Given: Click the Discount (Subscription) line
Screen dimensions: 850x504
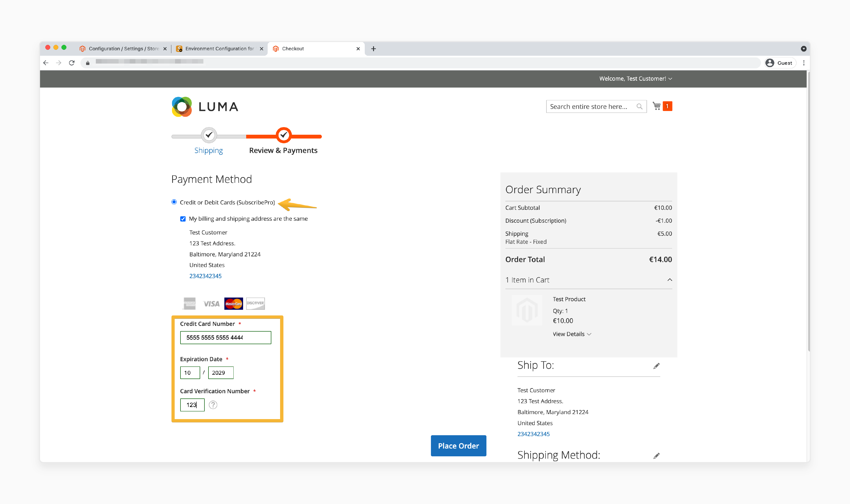Looking at the screenshot, I should coord(588,220).
